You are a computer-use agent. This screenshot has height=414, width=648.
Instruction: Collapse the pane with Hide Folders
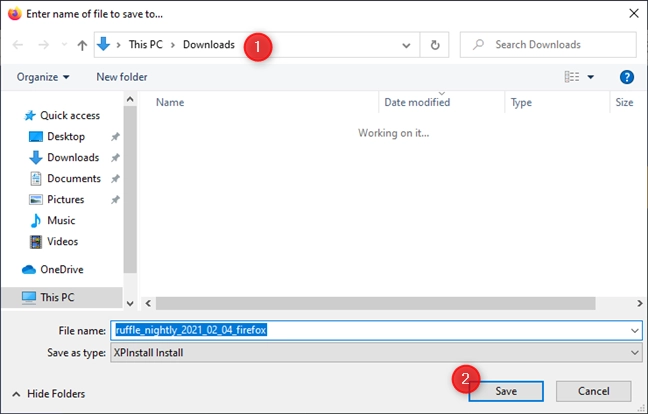click(49, 394)
